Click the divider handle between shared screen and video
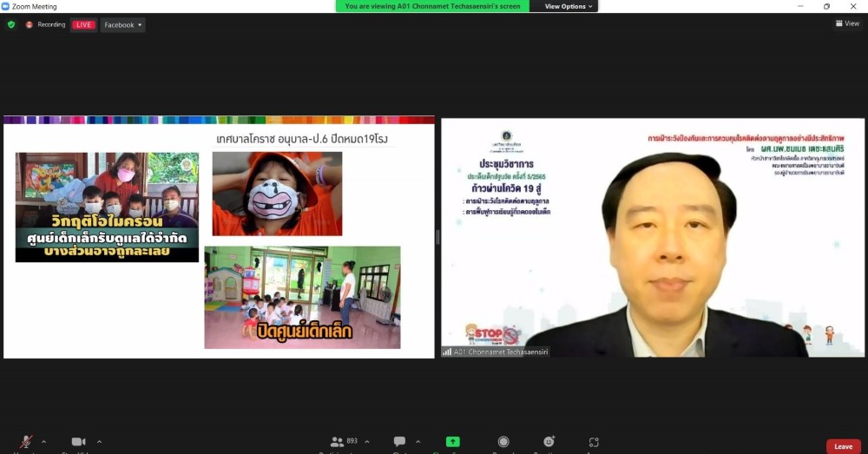Screen dimensions: 868x454 coord(437,237)
